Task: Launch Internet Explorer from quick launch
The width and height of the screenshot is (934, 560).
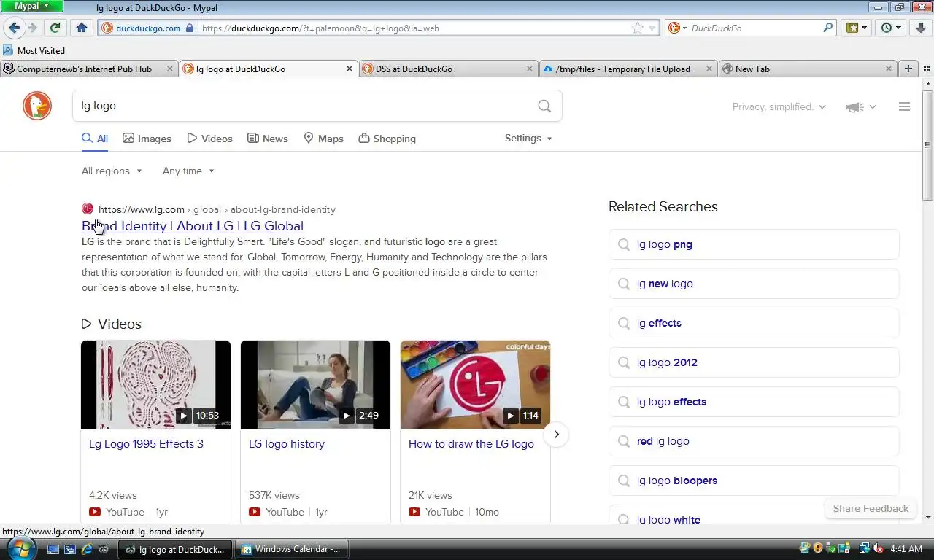Action: tap(87, 549)
